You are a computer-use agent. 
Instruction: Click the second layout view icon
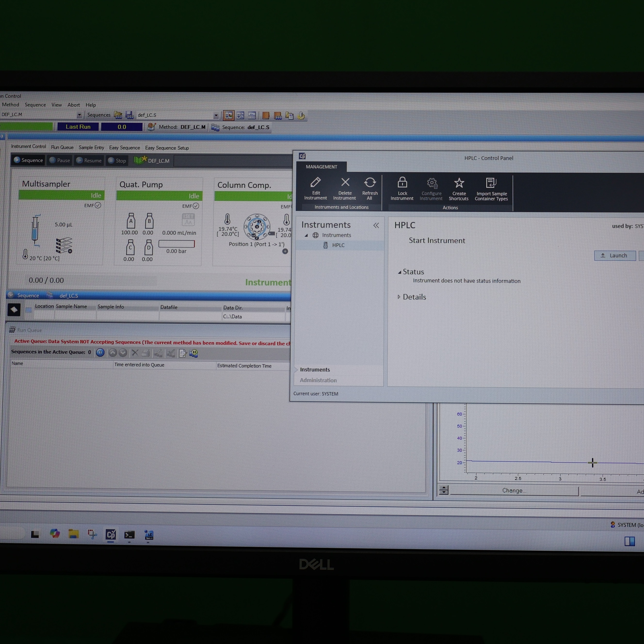(x=240, y=116)
